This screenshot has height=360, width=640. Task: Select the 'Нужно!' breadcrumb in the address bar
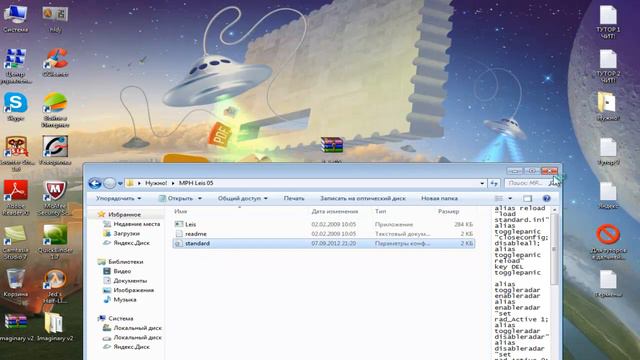pos(156,183)
